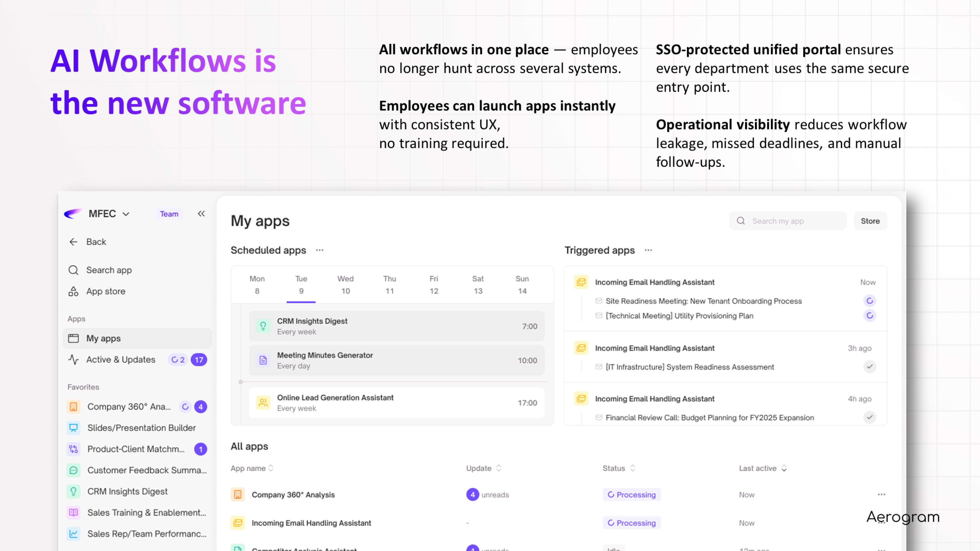Click the Active & Updates activity icon
The height and width of the screenshot is (551, 980).
(x=73, y=359)
